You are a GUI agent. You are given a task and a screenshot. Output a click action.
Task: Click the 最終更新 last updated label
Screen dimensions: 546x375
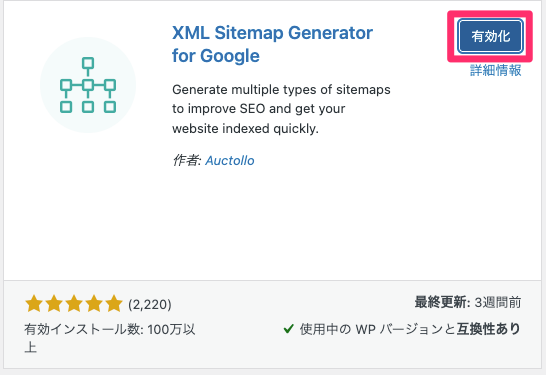442,302
